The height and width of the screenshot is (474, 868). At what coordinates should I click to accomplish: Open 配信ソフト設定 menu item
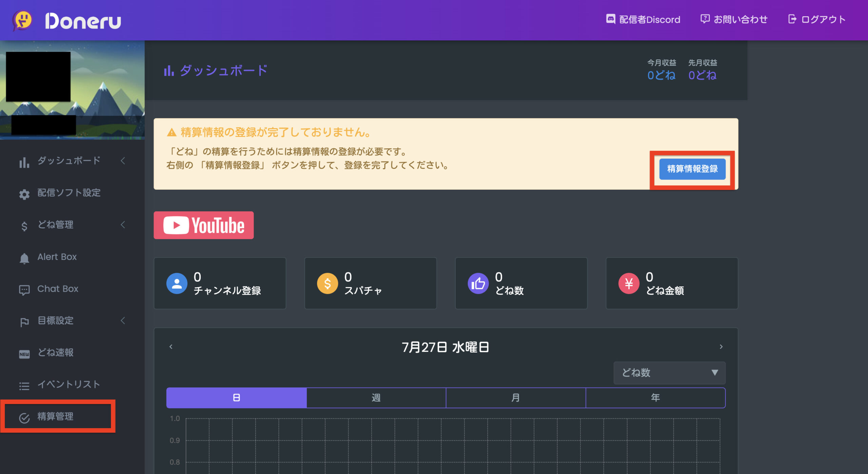pos(69,192)
